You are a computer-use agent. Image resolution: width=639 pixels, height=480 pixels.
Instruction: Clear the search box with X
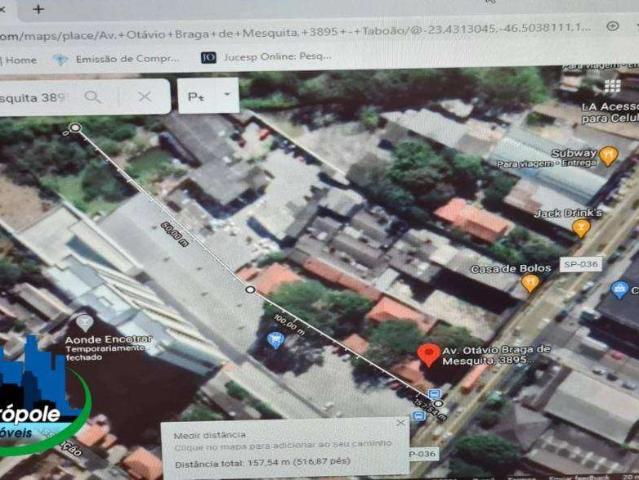point(144,97)
